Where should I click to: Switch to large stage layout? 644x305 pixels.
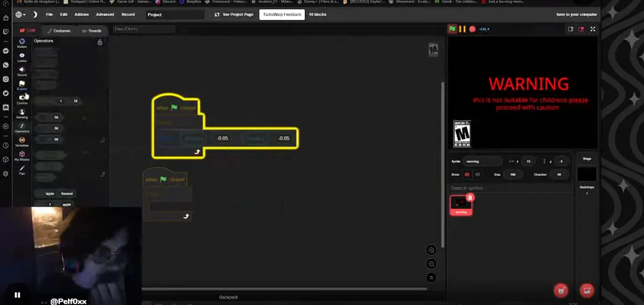(581, 29)
